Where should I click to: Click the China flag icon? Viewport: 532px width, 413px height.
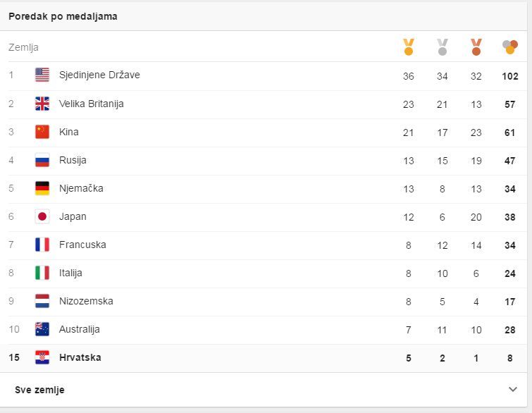tap(42, 132)
